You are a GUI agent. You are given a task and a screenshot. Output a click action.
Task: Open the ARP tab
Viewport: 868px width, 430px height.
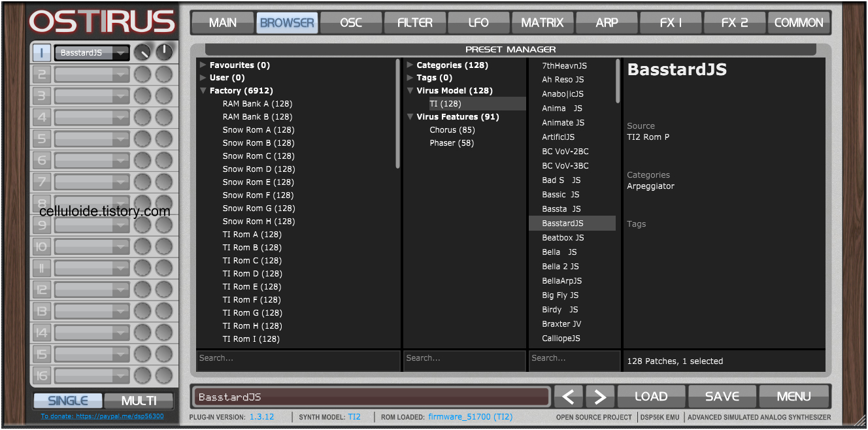click(x=607, y=23)
